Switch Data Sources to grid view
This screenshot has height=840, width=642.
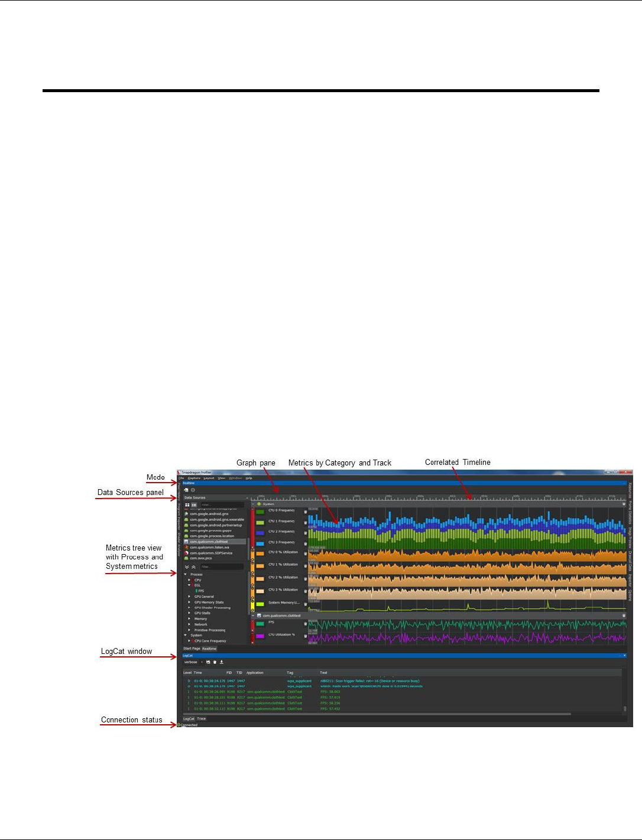tap(187, 504)
